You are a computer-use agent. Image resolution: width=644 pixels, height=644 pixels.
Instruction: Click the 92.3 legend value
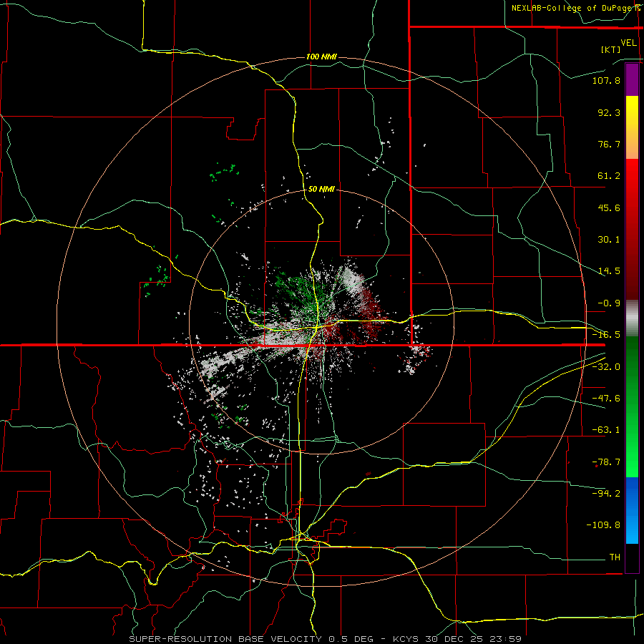[x=609, y=112]
